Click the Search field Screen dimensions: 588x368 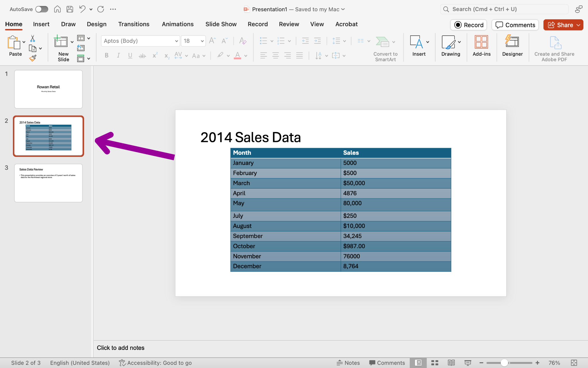pyautogui.click(x=504, y=9)
